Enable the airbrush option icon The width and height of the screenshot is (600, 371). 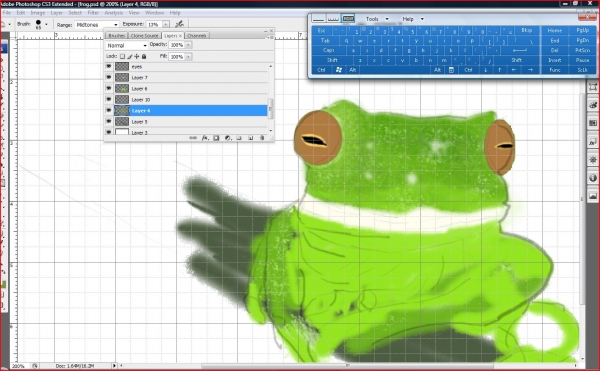(179, 24)
